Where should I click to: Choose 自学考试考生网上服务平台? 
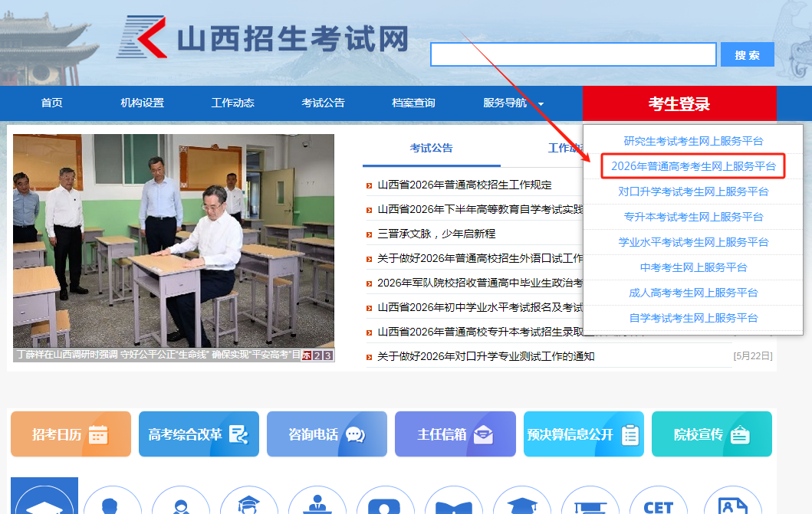click(x=693, y=318)
